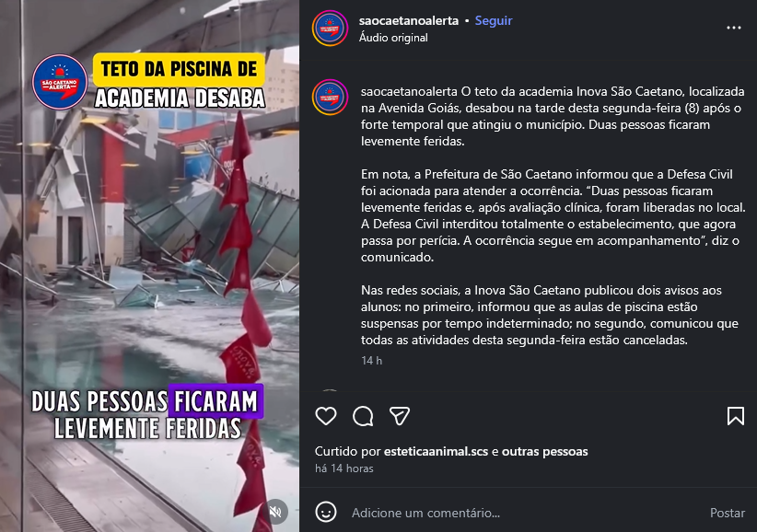Open saocaetanoalerta username in header
The height and width of the screenshot is (532, 757).
(409, 21)
